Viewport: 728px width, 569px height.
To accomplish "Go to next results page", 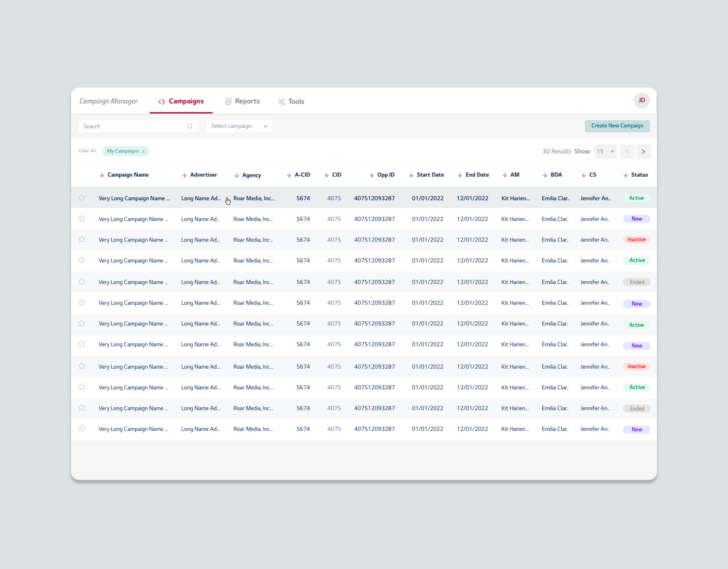I will click(643, 152).
